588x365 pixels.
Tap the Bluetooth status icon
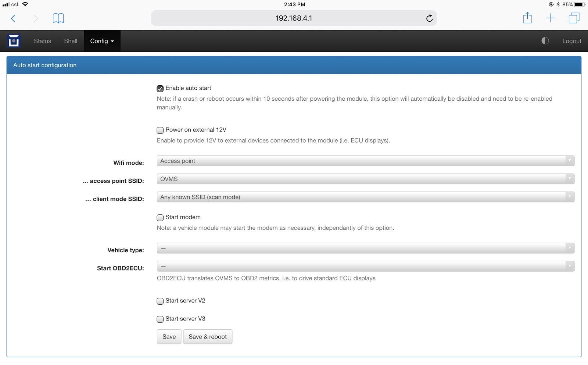(558, 4)
